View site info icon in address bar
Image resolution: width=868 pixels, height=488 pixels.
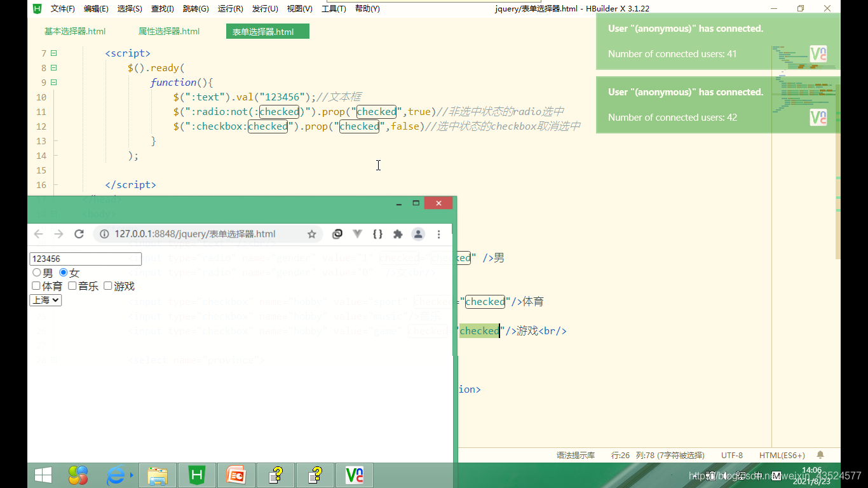pyautogui.click(x=105, y=234)
